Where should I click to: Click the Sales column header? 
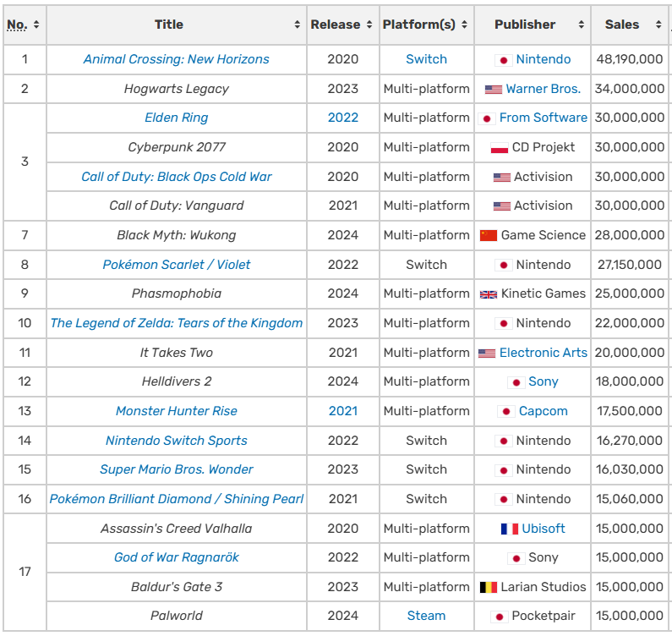coord(629,25)
